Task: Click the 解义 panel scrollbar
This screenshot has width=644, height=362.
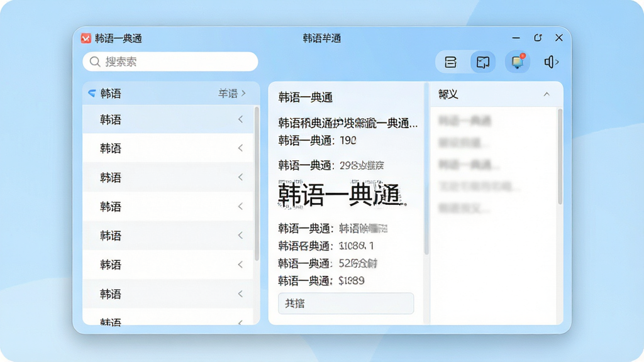Action: pos(560,156)
